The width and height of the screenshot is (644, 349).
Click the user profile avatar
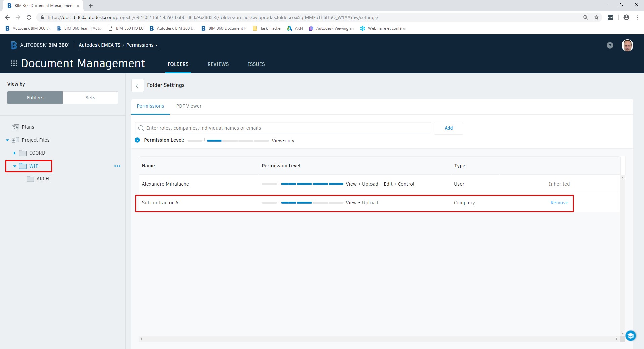627,45
